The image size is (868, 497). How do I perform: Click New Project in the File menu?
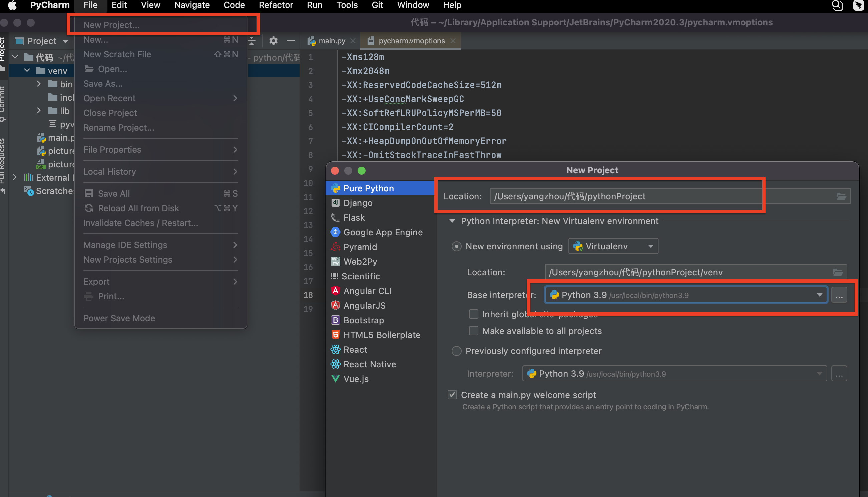(x=111, y=25)
